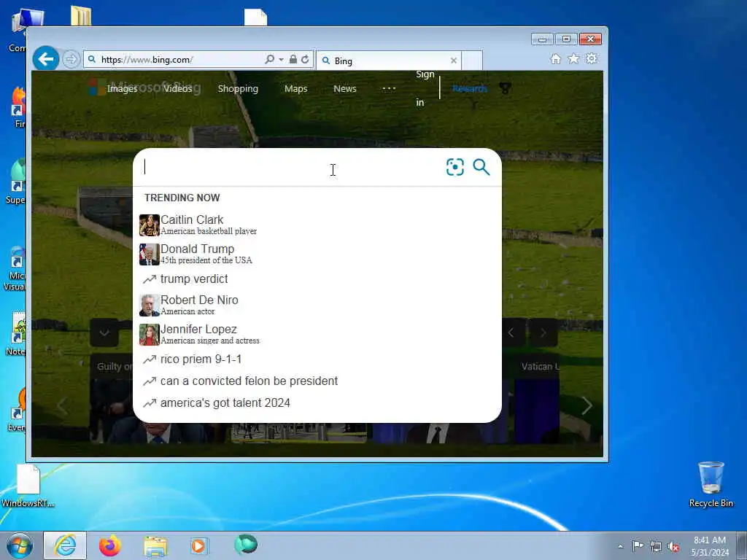
Task: Click the security lock icon in the address bar
Action: (x=293, y=59)
